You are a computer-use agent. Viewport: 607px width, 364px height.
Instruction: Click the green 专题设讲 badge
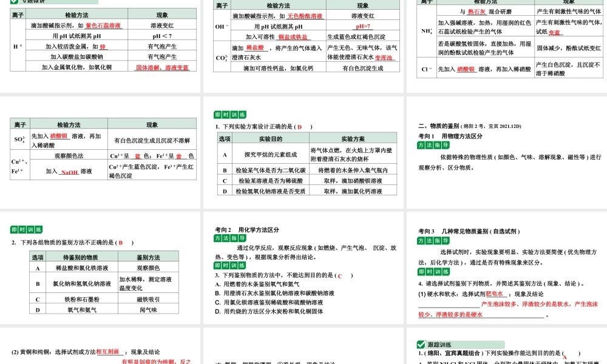(x=36, y=2)
